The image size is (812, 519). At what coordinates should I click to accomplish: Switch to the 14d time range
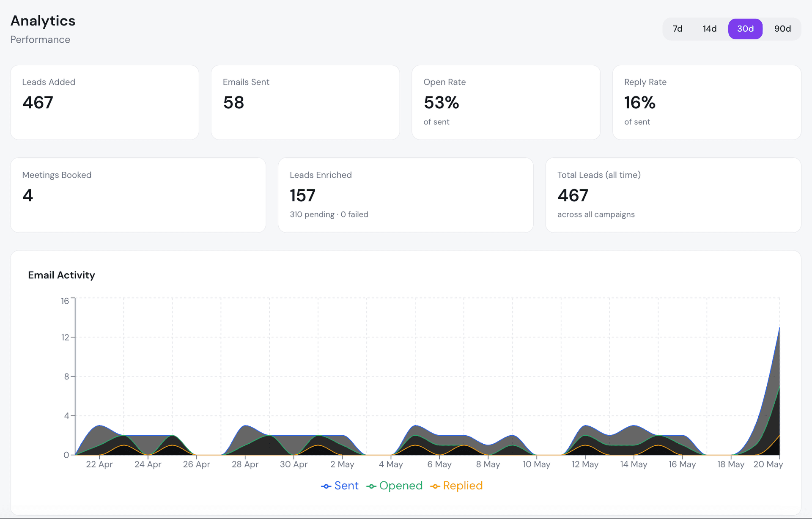point(710,29)
